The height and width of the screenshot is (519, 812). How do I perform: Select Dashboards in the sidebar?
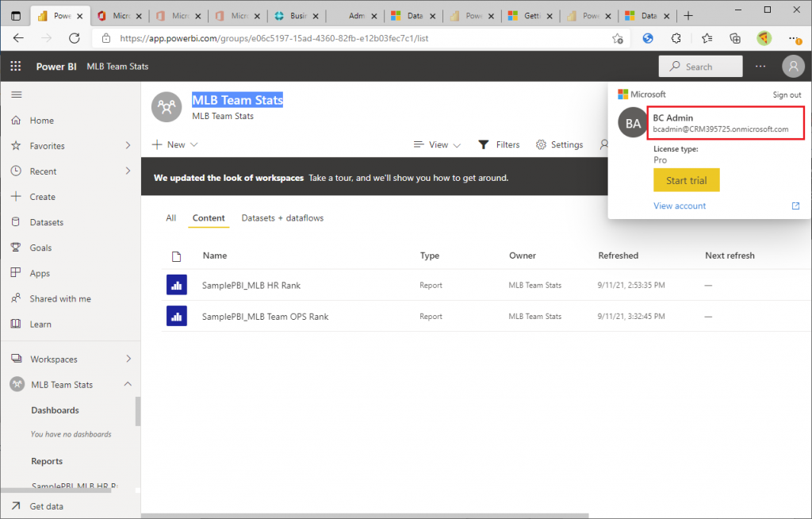55,410
